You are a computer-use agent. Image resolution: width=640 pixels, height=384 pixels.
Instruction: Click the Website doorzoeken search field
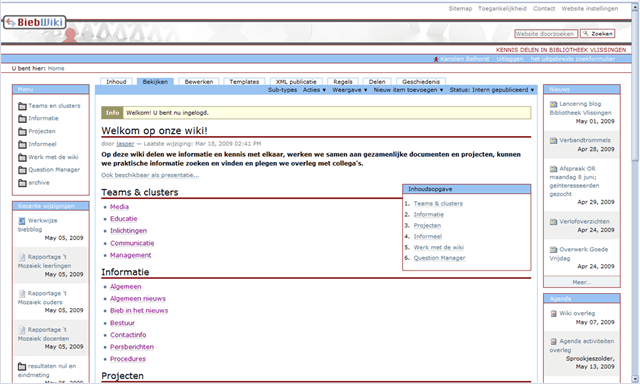pyautogui.click(x=546, y=34)
